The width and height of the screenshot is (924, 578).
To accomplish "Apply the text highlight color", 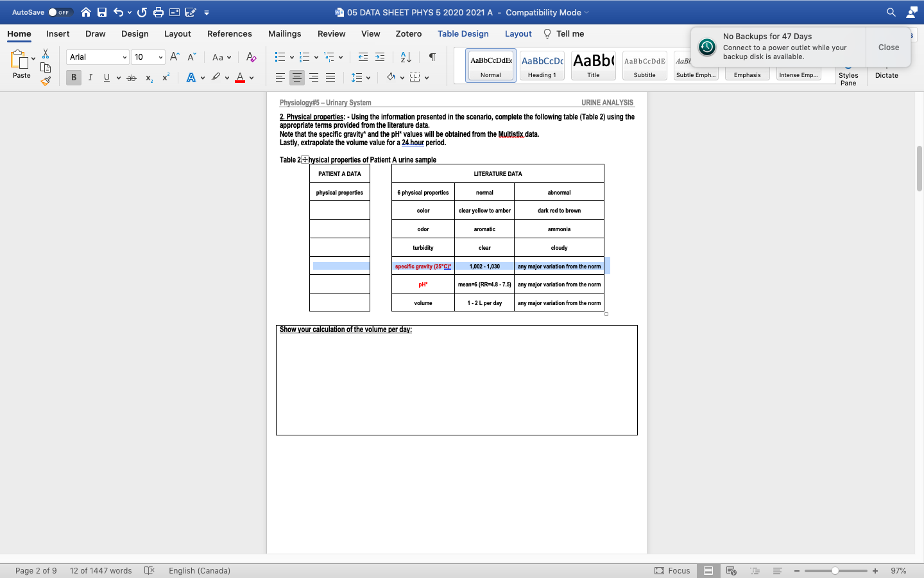I will click(x=216, y=78).
